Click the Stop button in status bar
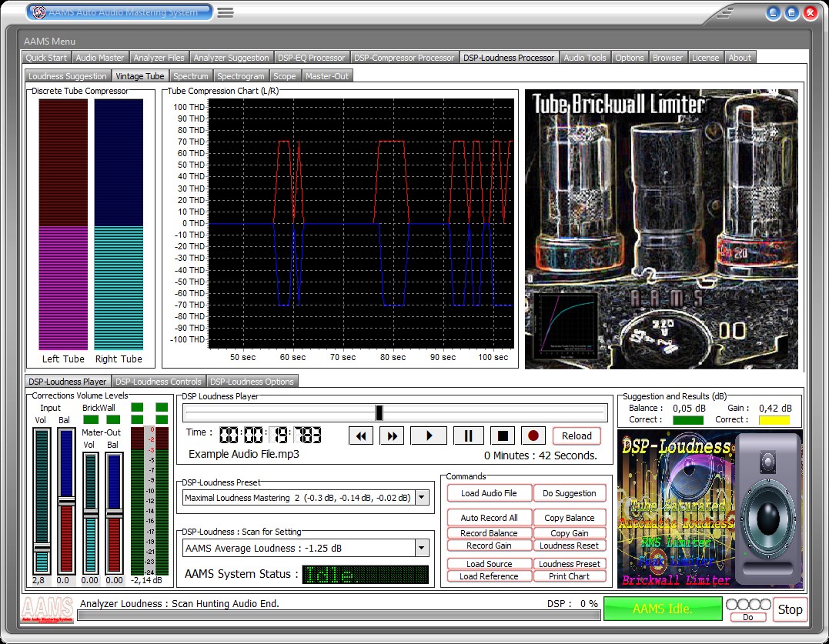The width and height of the screenshot is (829, 644). point(790,609)
